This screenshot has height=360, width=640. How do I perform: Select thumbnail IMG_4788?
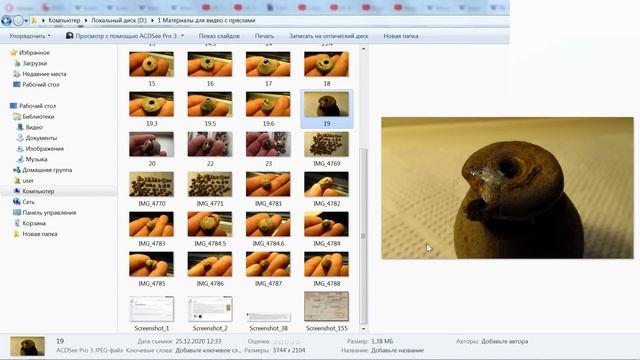tap(327, 264)
